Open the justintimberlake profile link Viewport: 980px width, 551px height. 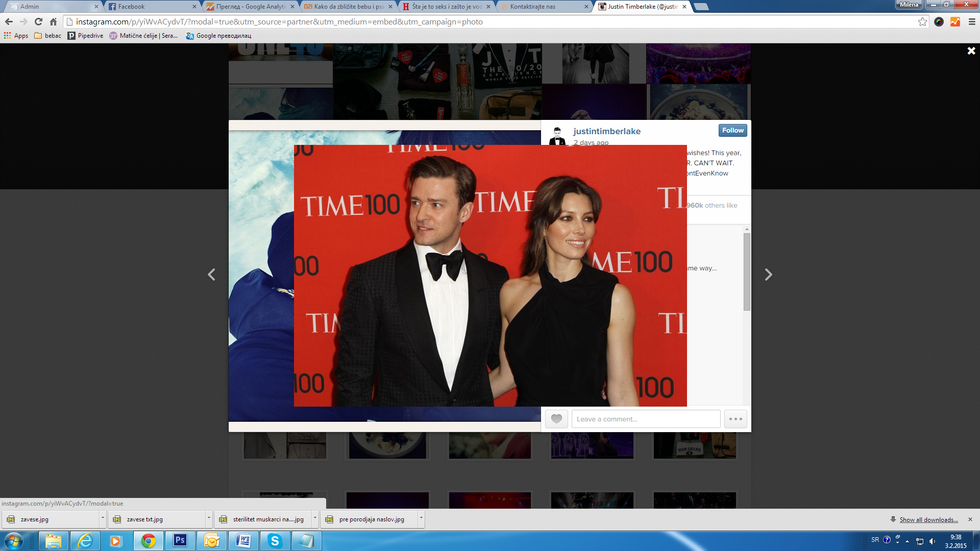click(x=606, y=132)
